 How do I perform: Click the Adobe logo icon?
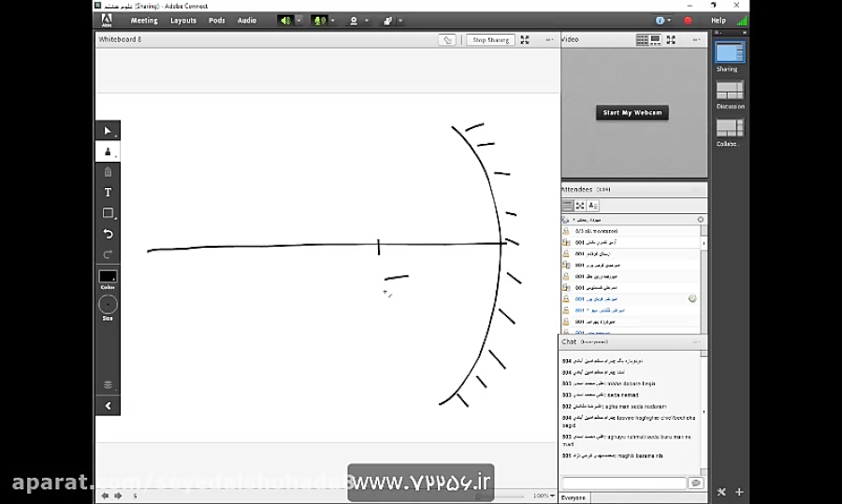tap(107, 21)
